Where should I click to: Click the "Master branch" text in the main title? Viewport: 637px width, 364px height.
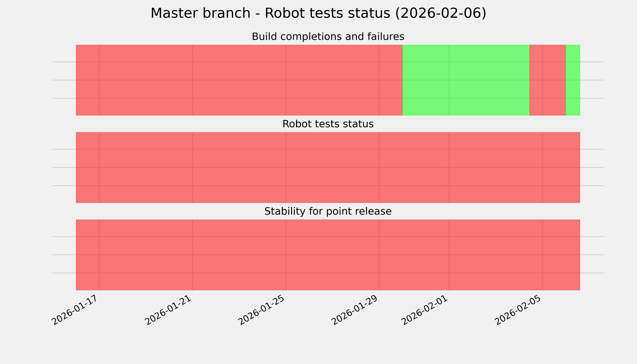[x=200, y=13]
